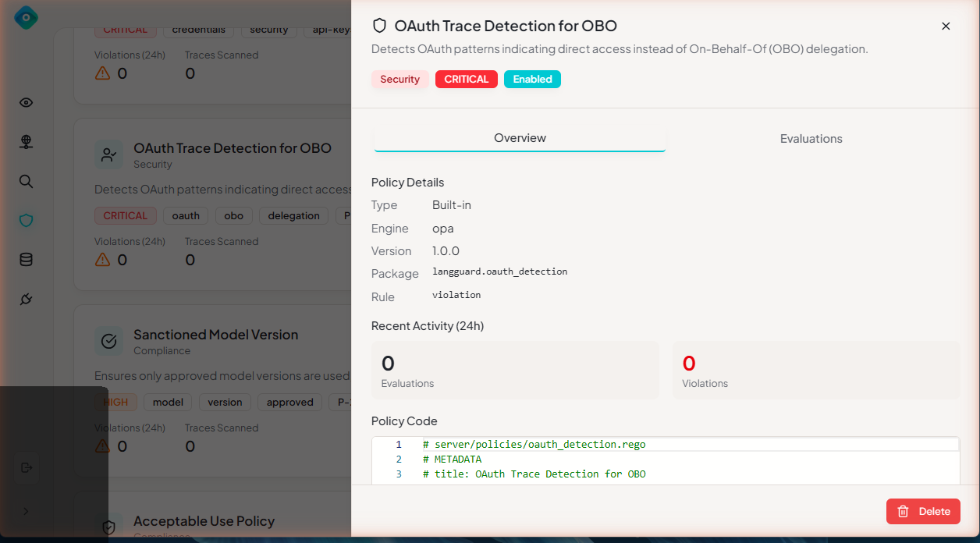Click the Enabled status badge

click(x=532, y=80)
